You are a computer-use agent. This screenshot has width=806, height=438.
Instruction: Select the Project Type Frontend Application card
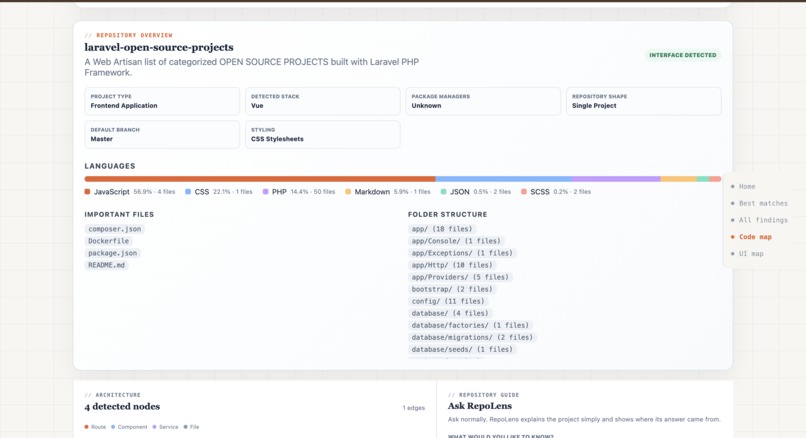pyautogui.click(x=162, y=101)
